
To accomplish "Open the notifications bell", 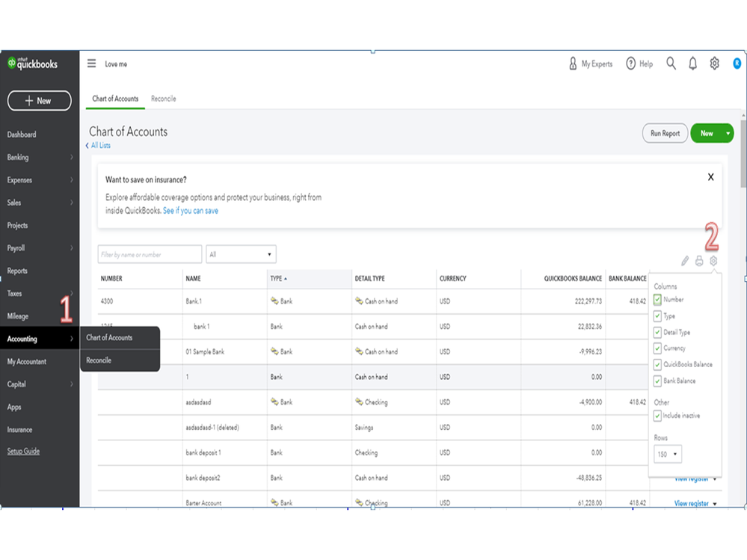I will coord(692,64).
